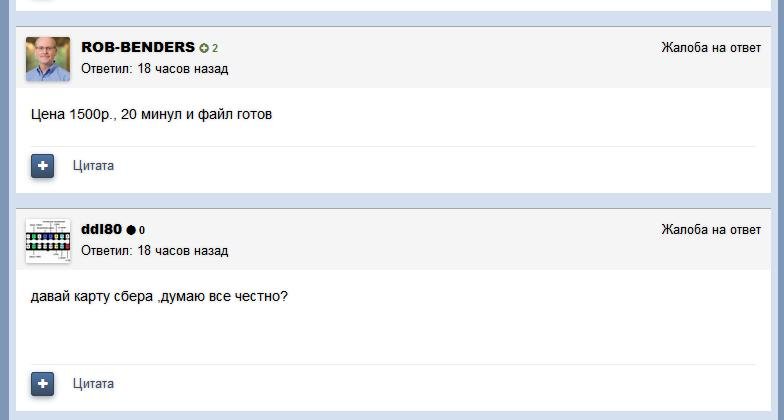Quote ddl80 reply with Цитата
784x420 pixels.
93,384
